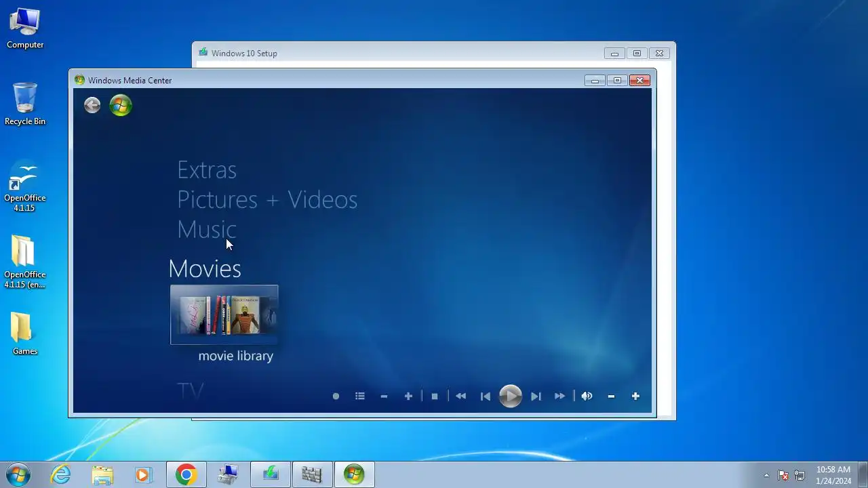The height and width of the screenshot is (488, 868).
Task: Open the guide list icon
Action: (360, 396)
